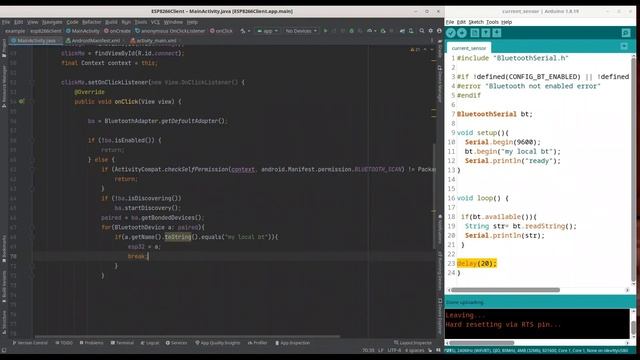Click the account avatar icon in Android Studio
Image resolution: width=640 pixels, height=360 pixels.
439,31
